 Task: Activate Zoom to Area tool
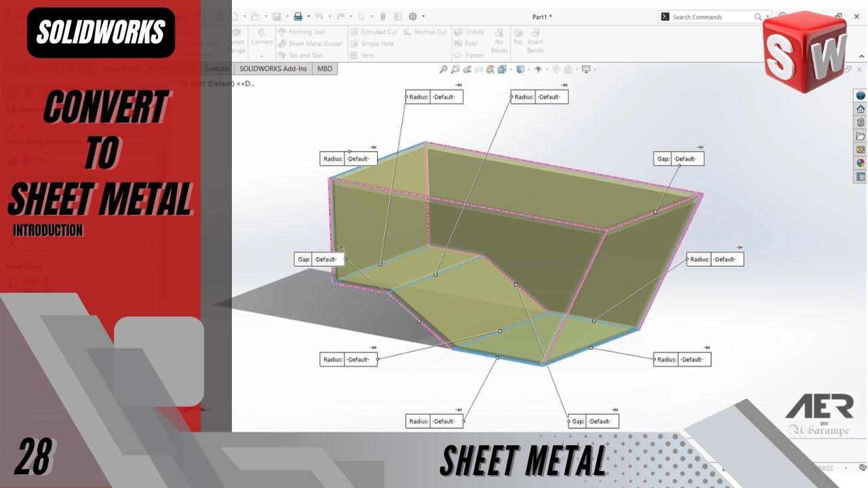[x=456, y=68]
